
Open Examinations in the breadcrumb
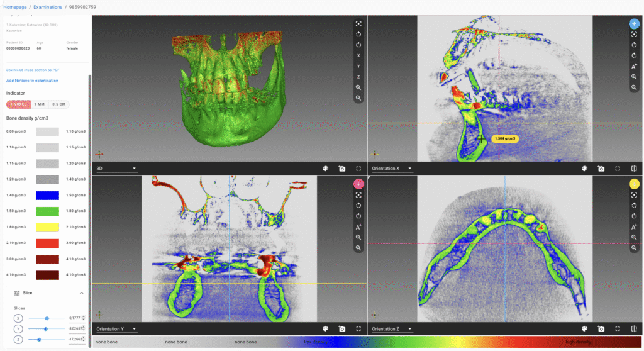(x=48, y=7)
